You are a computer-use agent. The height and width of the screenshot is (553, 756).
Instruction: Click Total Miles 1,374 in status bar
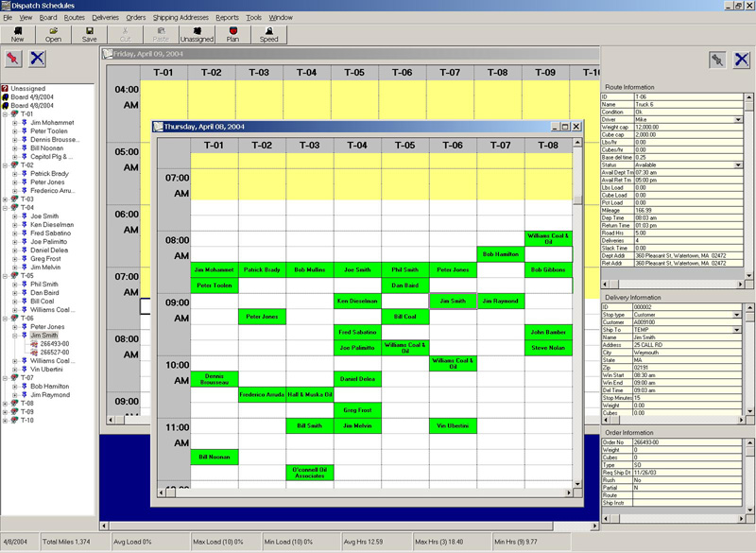pyautogui.click(x=66, y=542)
